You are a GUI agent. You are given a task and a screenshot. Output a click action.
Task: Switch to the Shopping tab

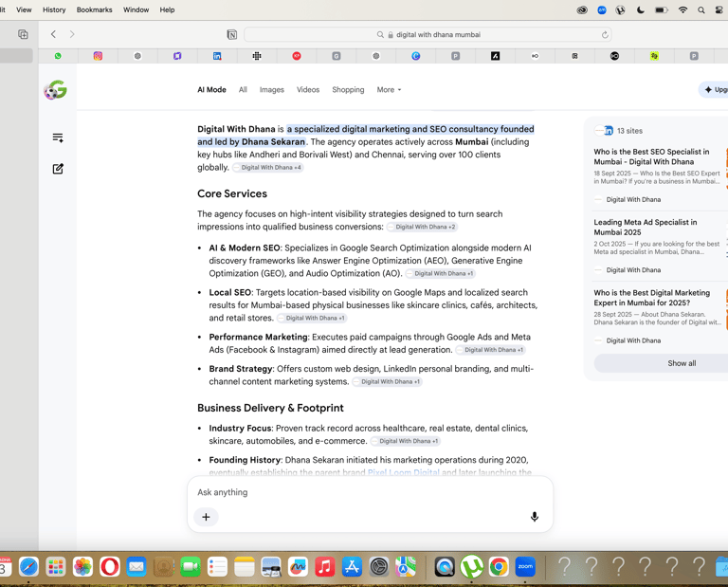(x=348, y=90)
